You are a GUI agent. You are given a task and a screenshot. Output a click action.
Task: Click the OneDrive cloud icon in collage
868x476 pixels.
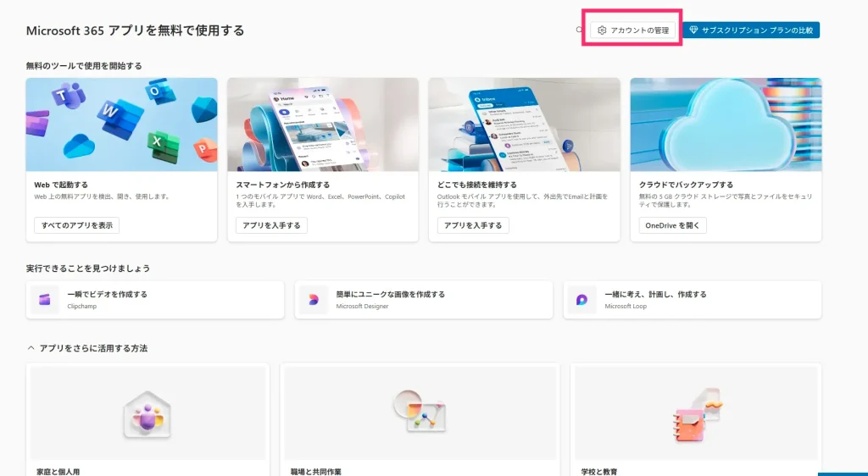(x=79, y=146)
